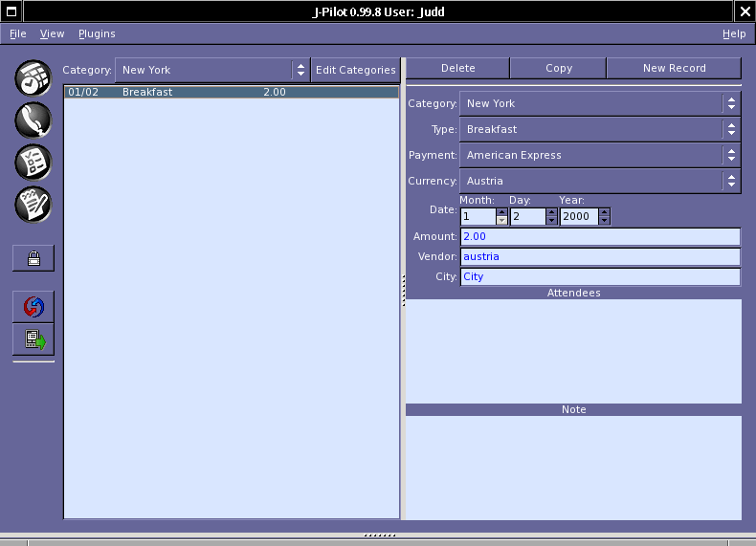Increase the Month spinner value
The height and width of the screenshot is (546, 756).
click(x=501, y=212)
